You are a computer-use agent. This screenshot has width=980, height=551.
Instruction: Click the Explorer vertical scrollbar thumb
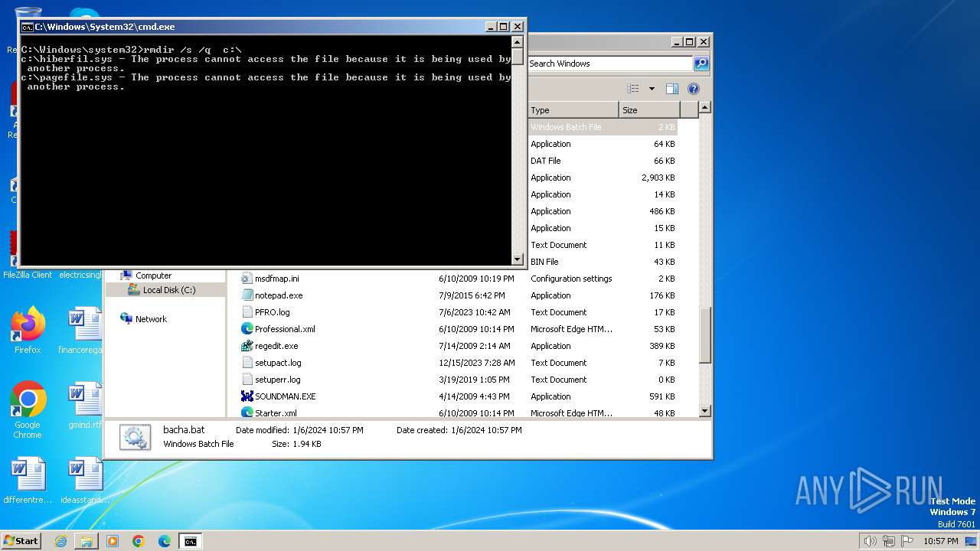[705, 334]
